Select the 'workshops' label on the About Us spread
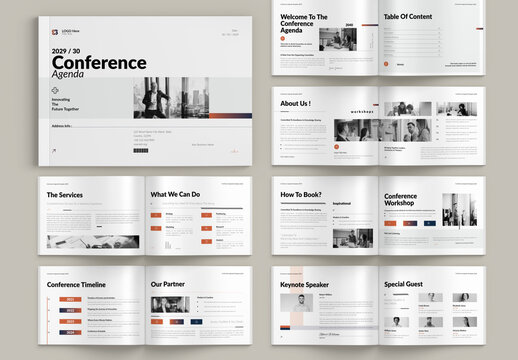 [x=362, y=112]
